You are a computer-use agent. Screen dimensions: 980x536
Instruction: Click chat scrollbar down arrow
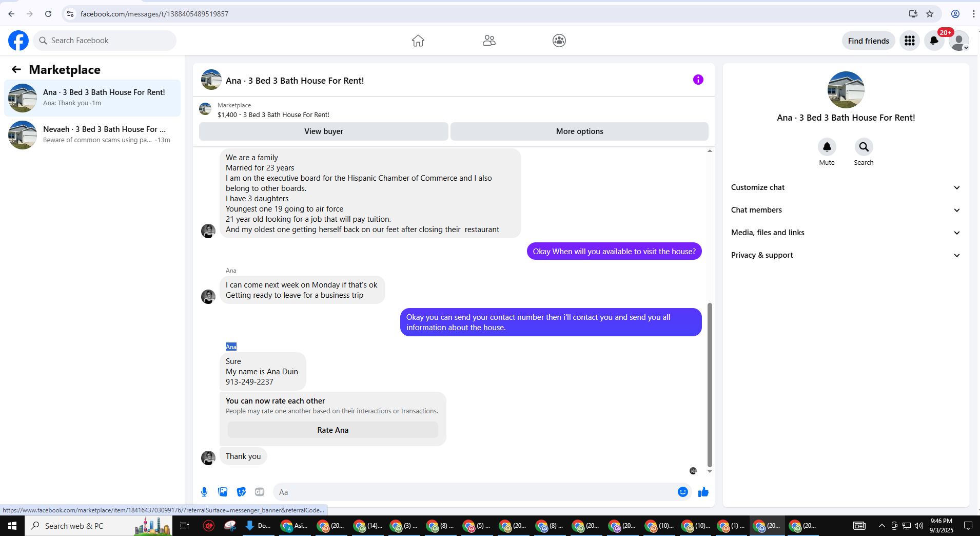(710, 471)
